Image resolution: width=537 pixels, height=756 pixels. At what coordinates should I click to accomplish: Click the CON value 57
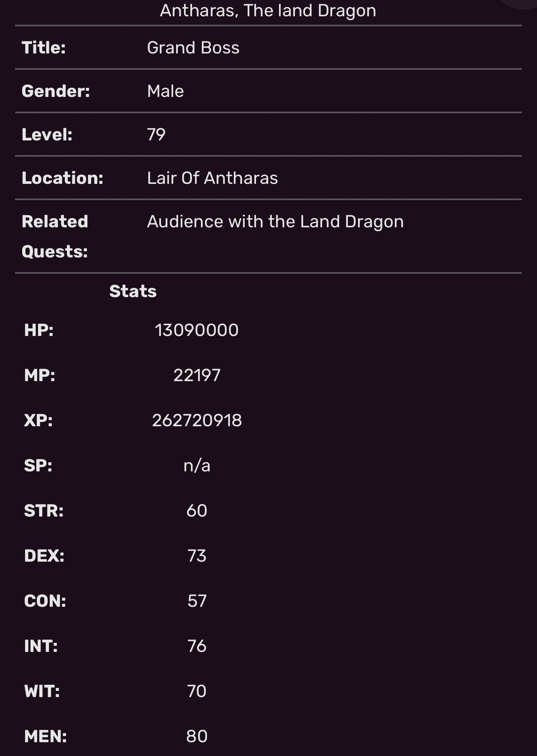coord(197,601)
